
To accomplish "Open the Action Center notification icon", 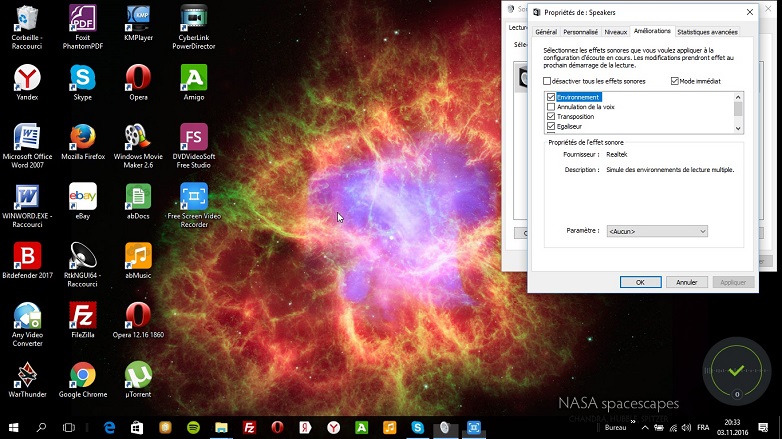I will click(x=763, y=428).
